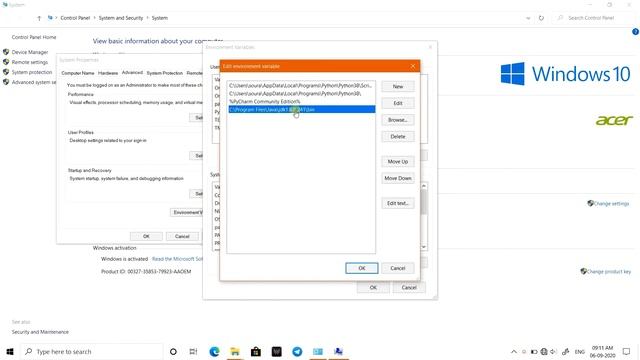Viewport: 640px width, 360px height.
Task: Close the orange Edit environment variable dialog
Action: point(413,66)
